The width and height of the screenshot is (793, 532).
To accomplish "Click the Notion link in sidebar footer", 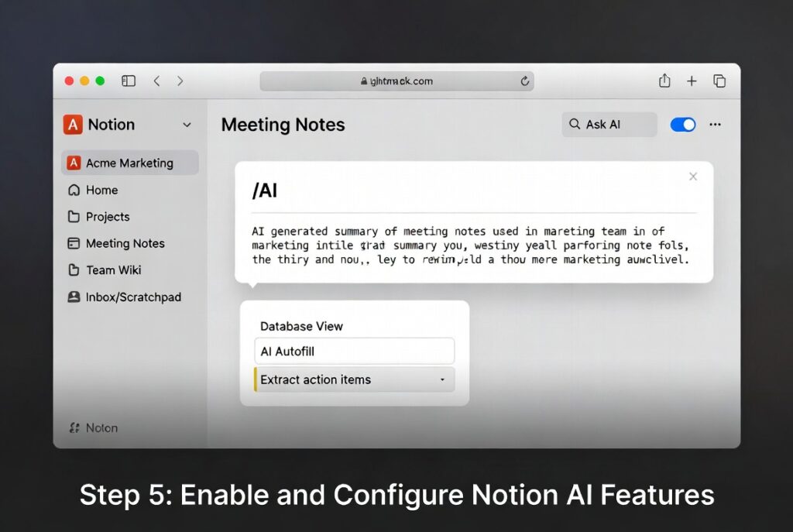I will (x=94, y=427).
